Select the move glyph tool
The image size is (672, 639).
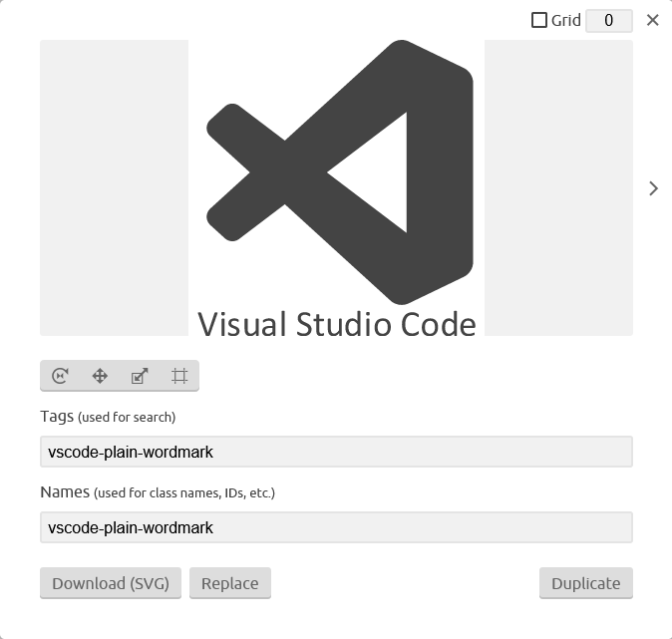(x=100, y=376)
